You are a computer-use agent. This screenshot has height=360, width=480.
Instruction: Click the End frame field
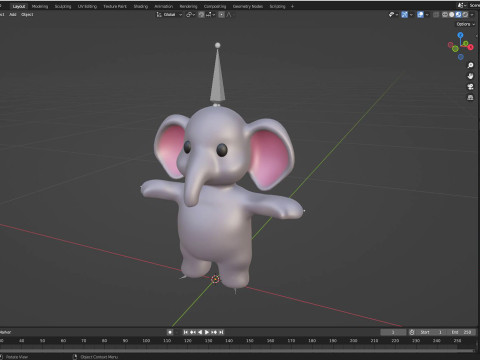[x=461, y=332]
